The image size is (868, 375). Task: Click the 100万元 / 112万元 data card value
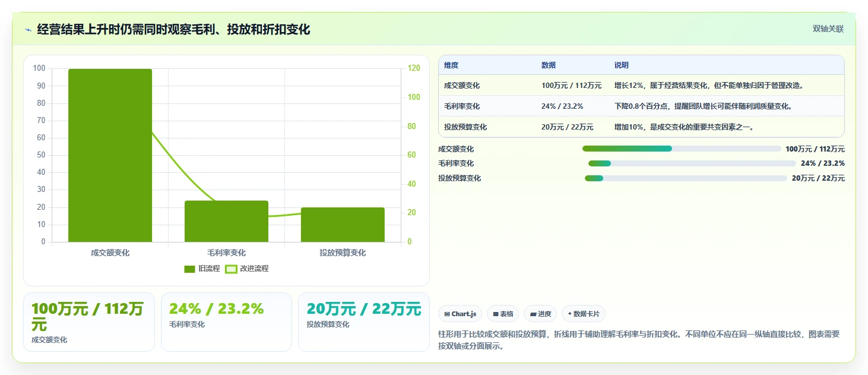[88, 317]
